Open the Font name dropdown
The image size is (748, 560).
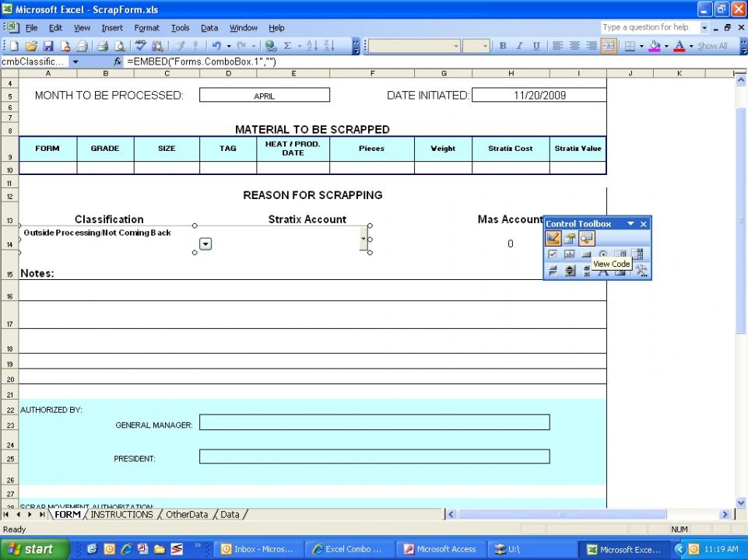pyautogui.click(x=456, y=46)
